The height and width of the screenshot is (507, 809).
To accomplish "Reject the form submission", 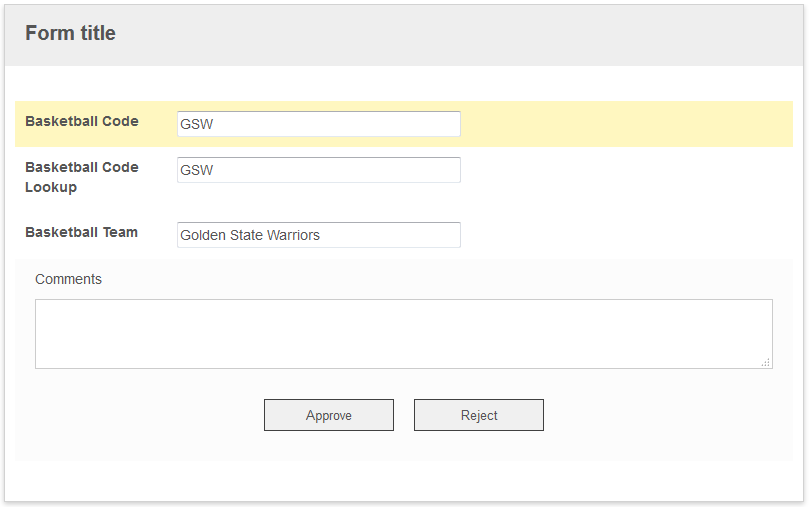I will click(479, 415).
